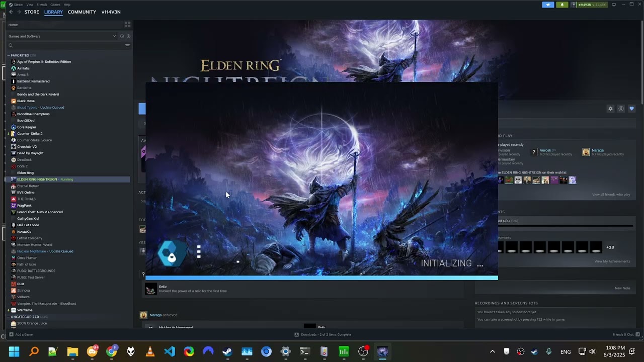The image size is (644, 362).
Task: Click the library search field
Action: 64,46
